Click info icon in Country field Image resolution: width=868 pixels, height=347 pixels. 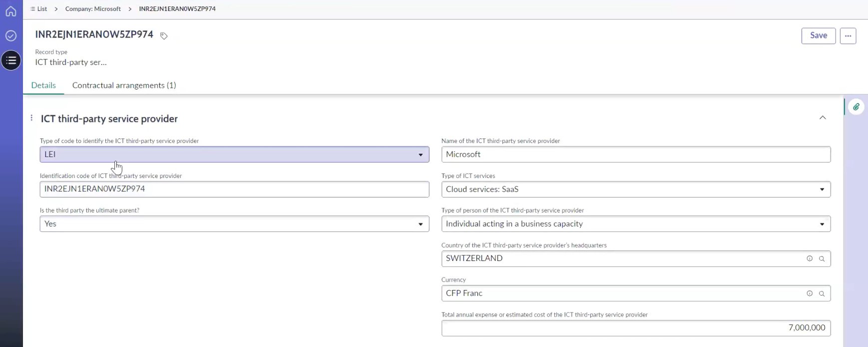click(x=810, y=258)
